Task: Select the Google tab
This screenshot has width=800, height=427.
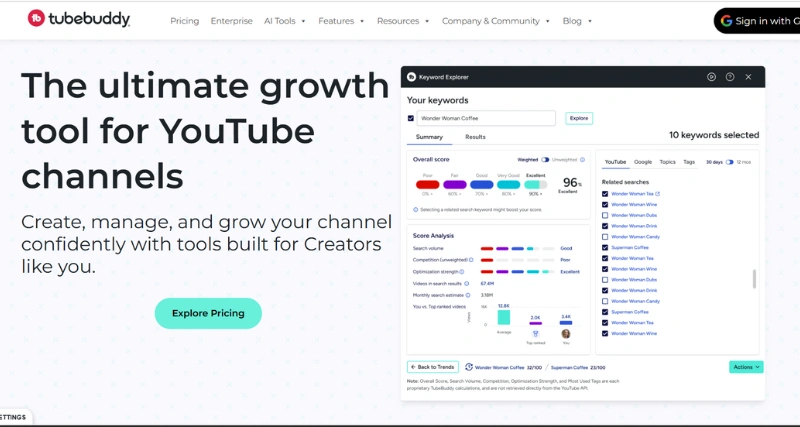Action: [x=643, y=162]
